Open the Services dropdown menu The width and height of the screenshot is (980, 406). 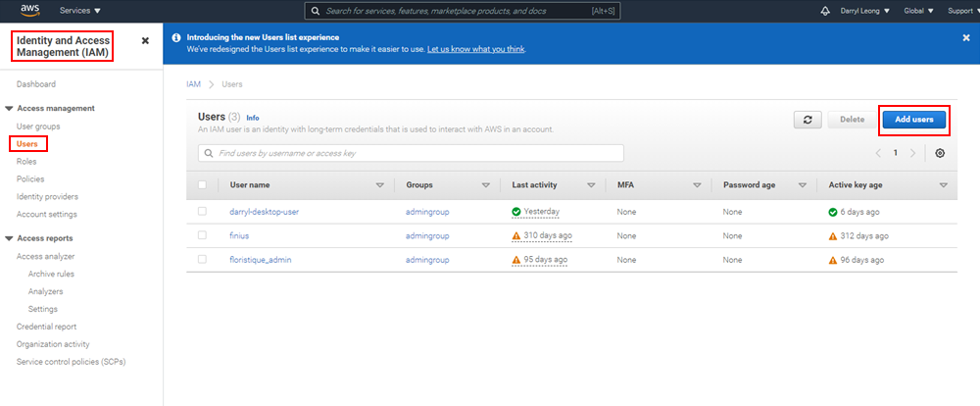point(80,11)
